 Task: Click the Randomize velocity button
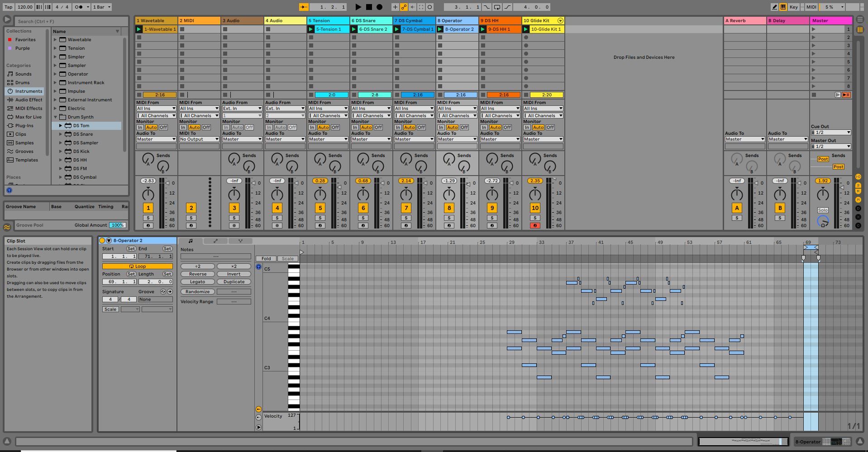pos(198,292)
